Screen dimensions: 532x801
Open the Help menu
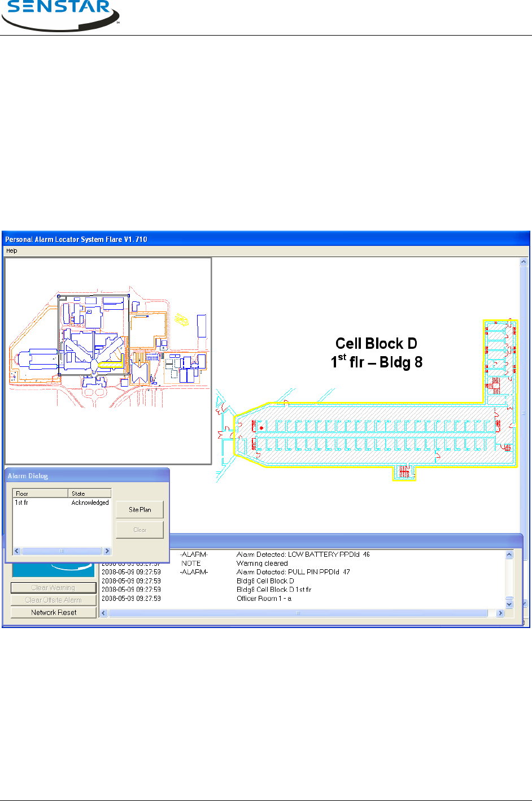click(x=11, y=250)
